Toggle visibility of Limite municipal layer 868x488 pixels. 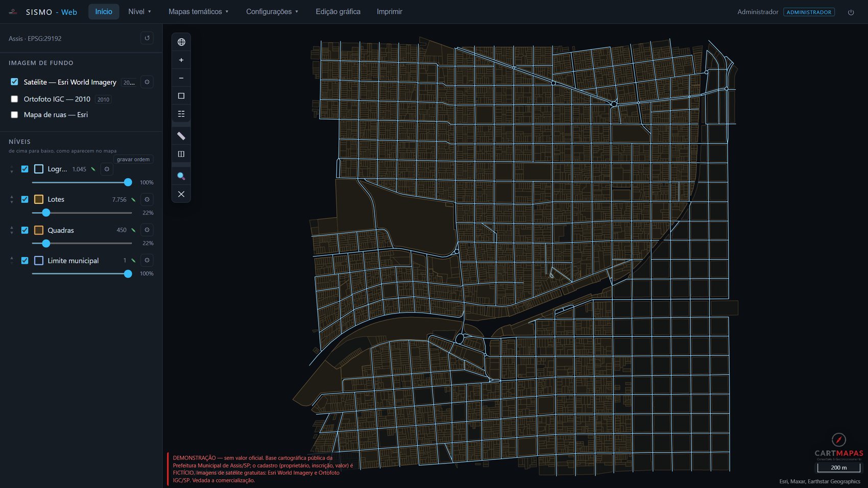(x=25, y=260)
